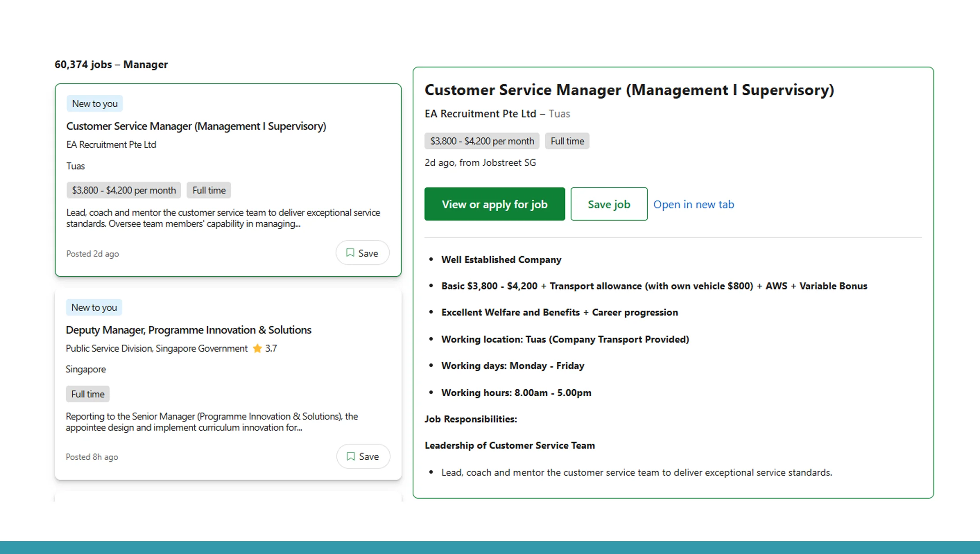Click the star rating icon next to Public Service Division

coord(257,348)
